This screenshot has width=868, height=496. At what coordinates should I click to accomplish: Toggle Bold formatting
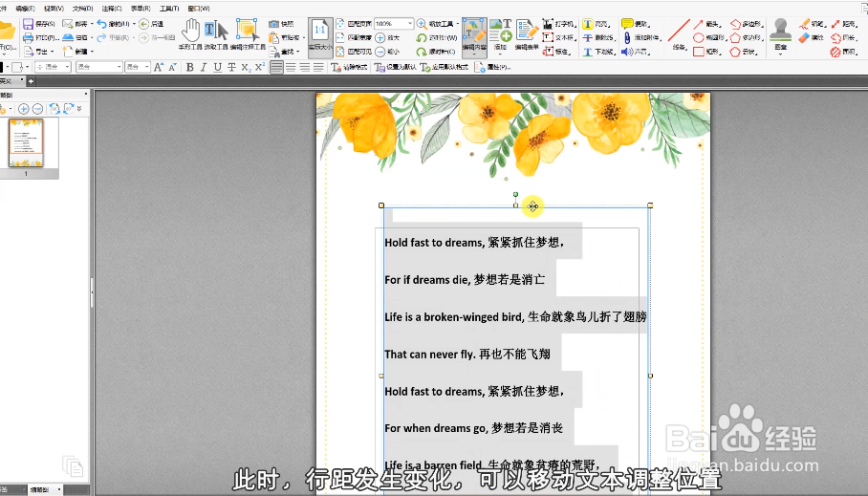coord(190,67)
